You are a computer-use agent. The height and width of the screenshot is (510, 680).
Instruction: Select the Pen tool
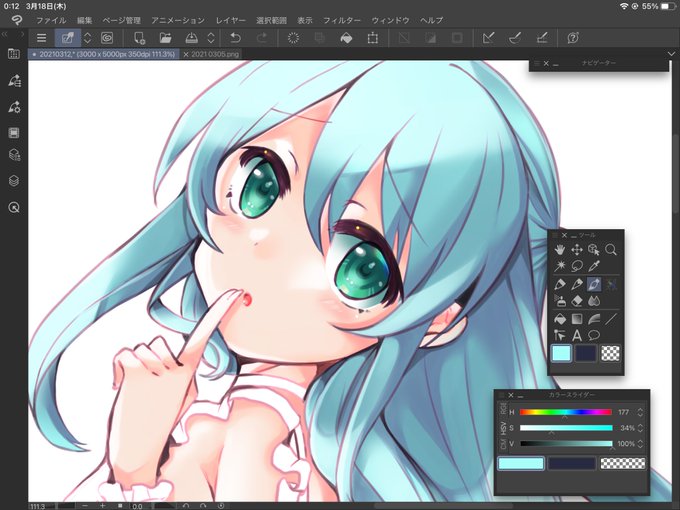[x=560, y=284]
